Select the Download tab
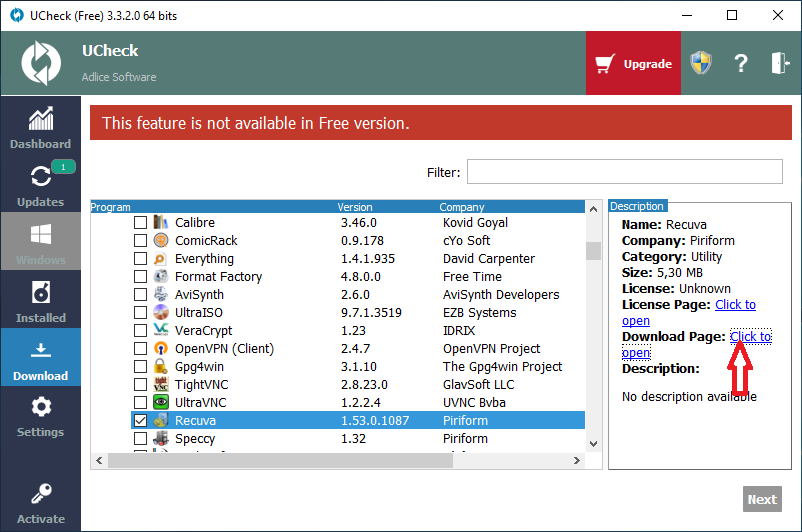 click(40, 357)
